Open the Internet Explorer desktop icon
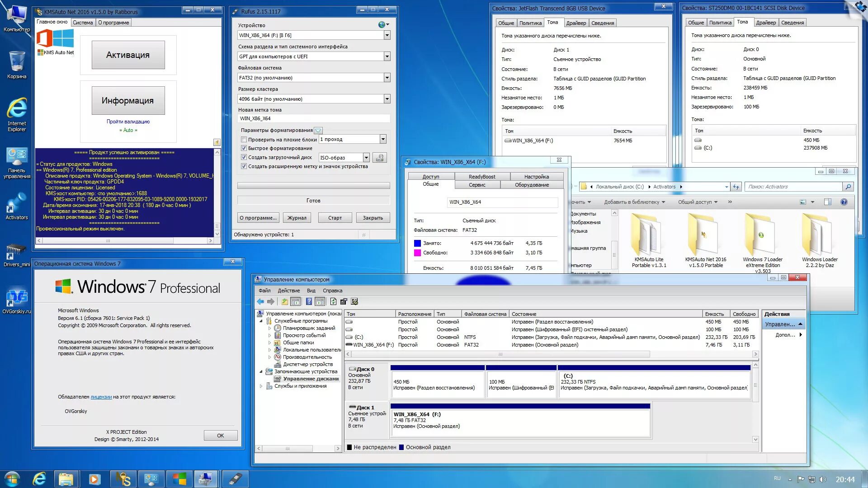The image size is (868, 488). [x=17, y=114]
